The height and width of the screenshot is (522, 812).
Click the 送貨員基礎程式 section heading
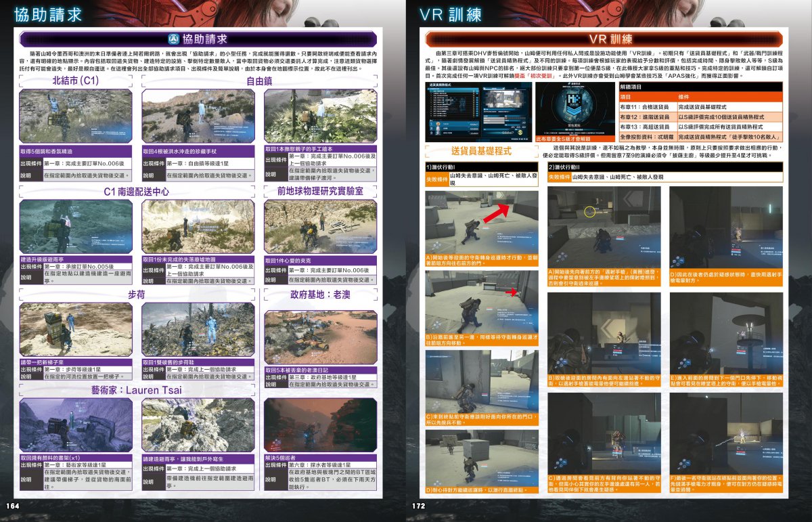click(x=481, y=151)
